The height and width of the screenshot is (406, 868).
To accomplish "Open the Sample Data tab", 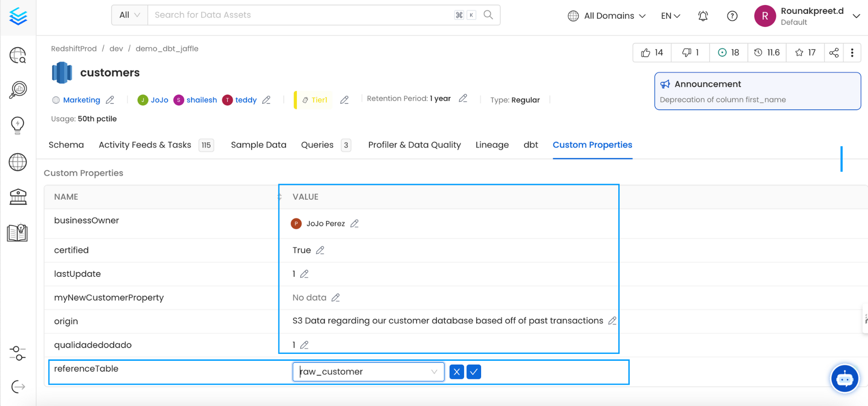I will coord(259,145).
